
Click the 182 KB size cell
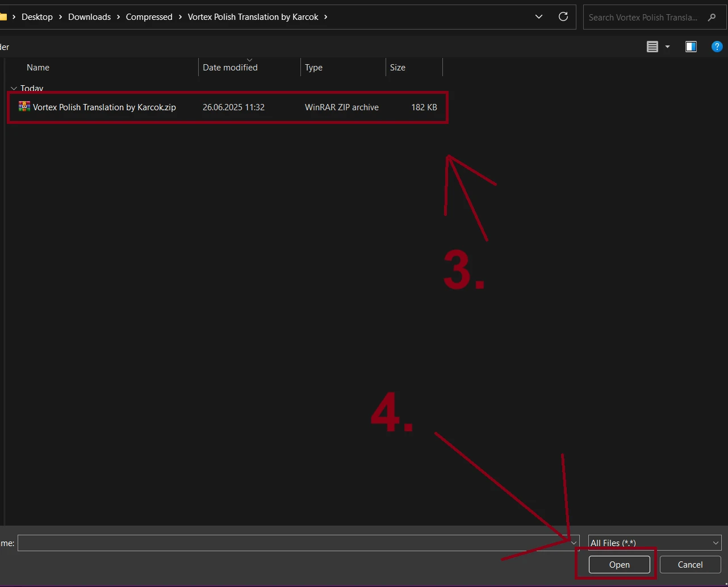click(x=424, y=107)
